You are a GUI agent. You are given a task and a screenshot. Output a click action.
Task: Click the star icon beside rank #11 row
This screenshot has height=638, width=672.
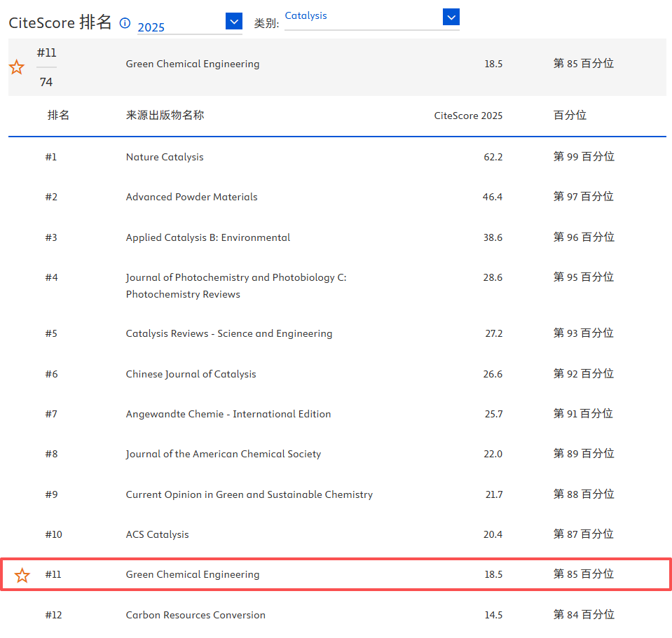click(x=22, y=575)
